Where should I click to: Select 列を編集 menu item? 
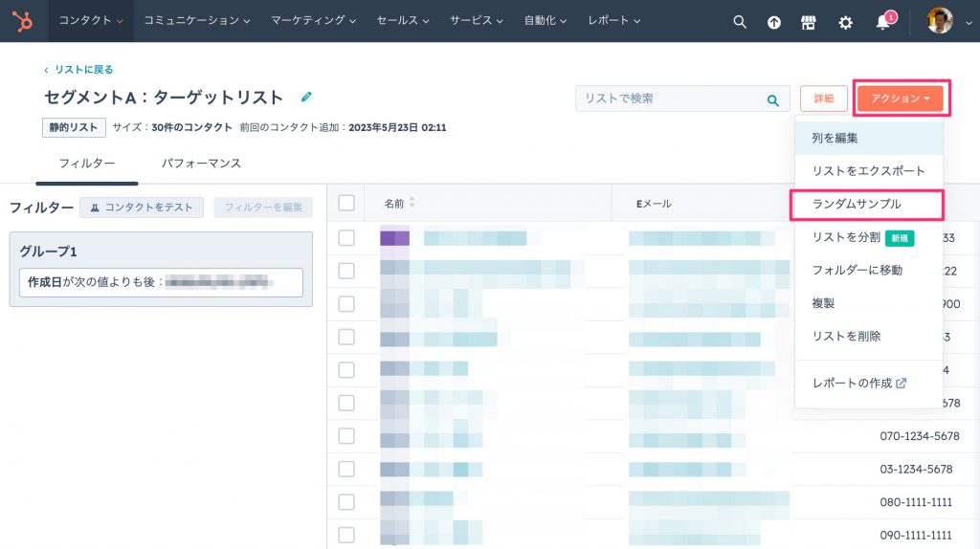[869, 138]
